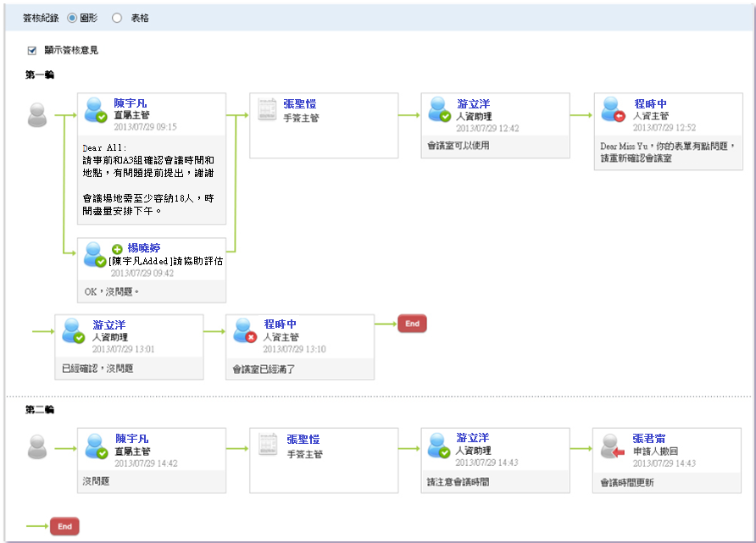Click 陳宇凡's approved avatar dated 14:42
This screenshot has width=756, height=543.
click(96, 446)
